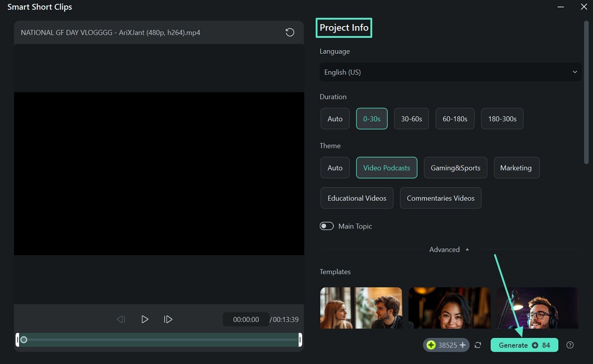Click the reload icon next to the video filename
Viewport: 593px width, 364px height.
tap(289, 32)
